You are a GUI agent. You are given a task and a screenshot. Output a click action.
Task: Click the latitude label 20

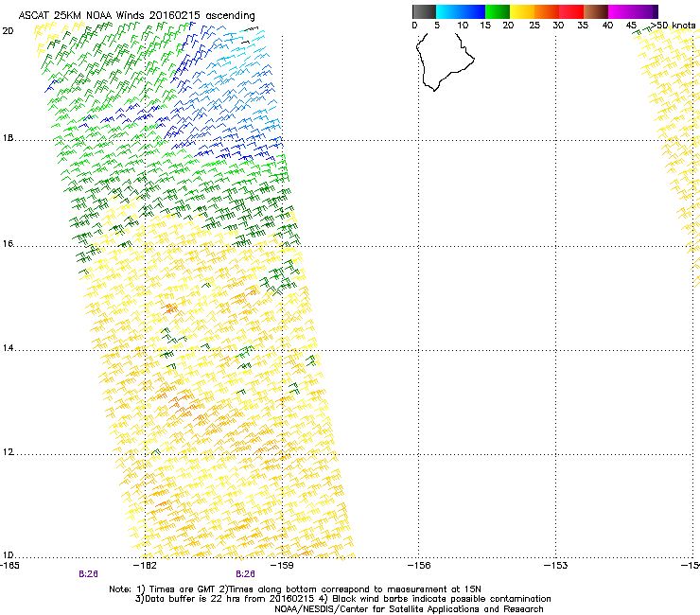pyautogui.click(x=8, y=31)
